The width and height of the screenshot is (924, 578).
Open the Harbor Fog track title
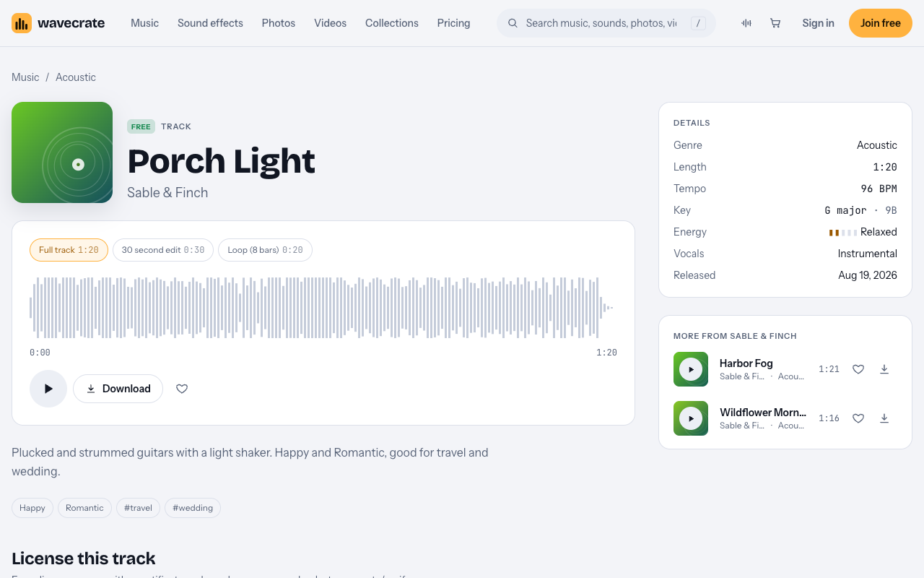click(746, 363)
